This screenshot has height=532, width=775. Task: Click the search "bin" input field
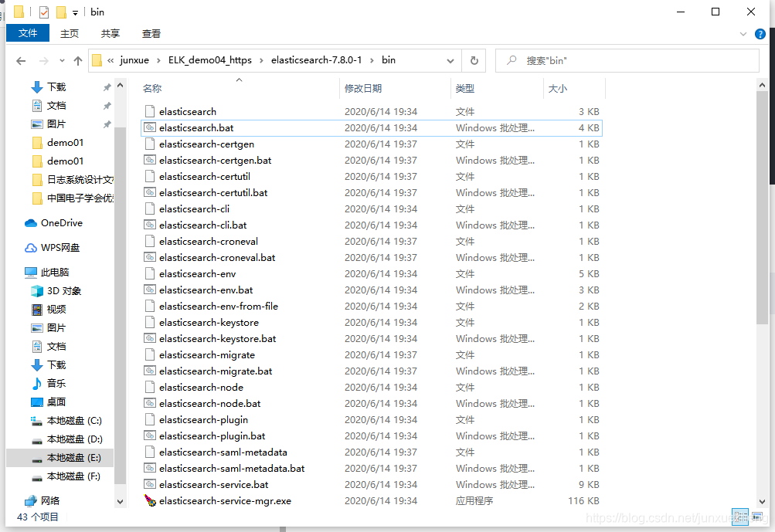(627, 60)
